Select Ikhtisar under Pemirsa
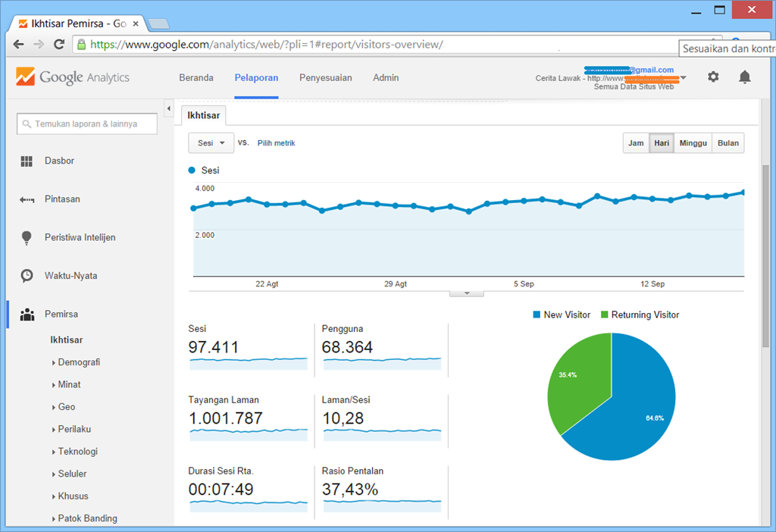This screenshot has height=532, width=776. (x=67, y=340)
